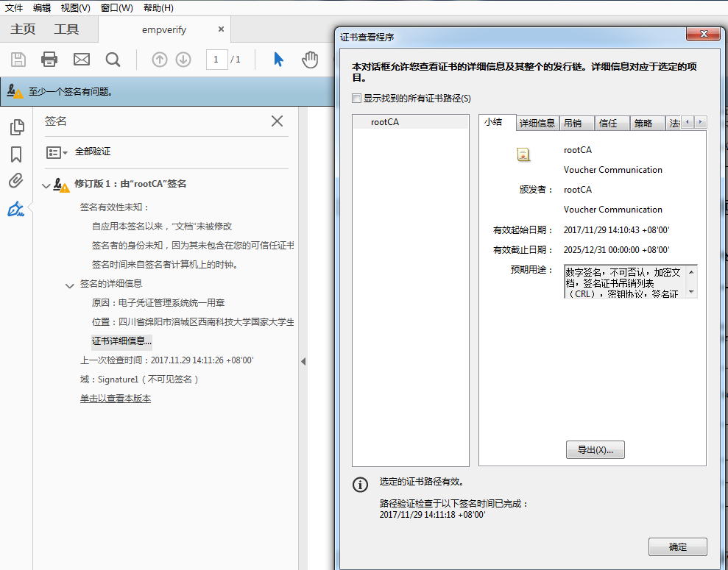The height and width of the screenshot is (570, 728).
Task: Go to previous page arrow
Action: click(x=160, y=60)
